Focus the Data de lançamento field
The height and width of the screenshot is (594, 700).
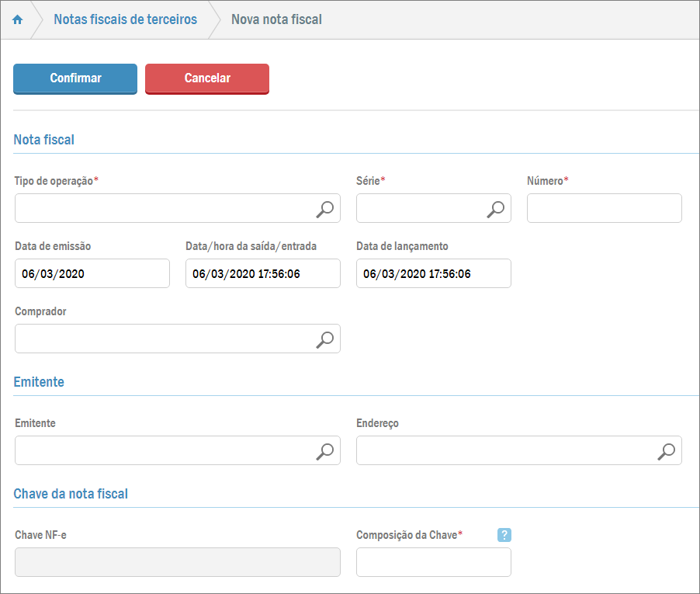coord(433,273)
